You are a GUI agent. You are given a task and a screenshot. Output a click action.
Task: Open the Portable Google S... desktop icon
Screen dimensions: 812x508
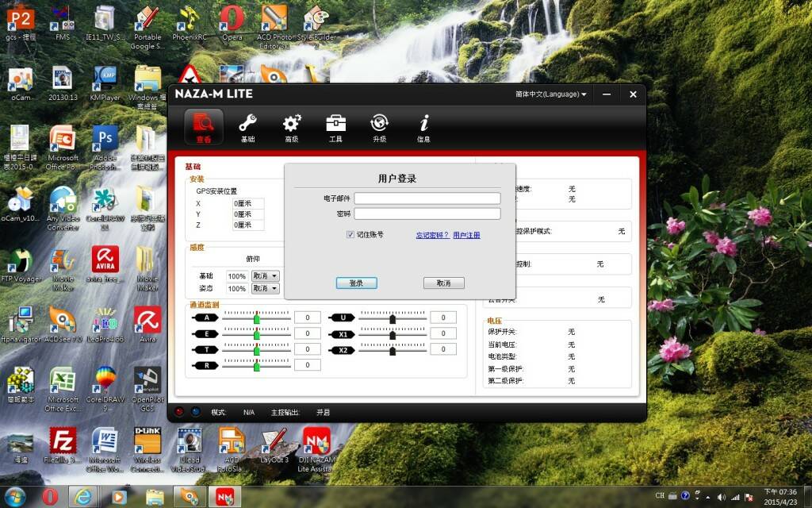147,27
